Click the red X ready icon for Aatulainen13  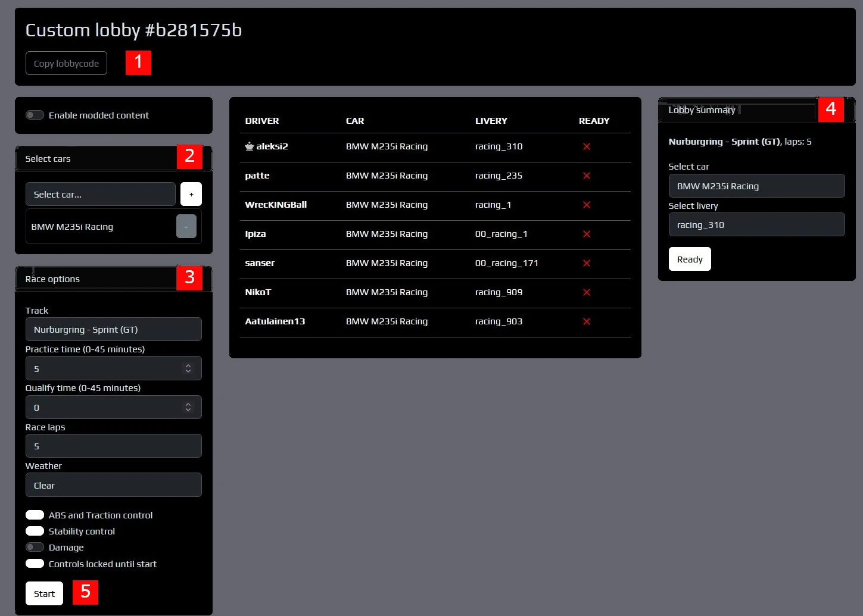587,321
